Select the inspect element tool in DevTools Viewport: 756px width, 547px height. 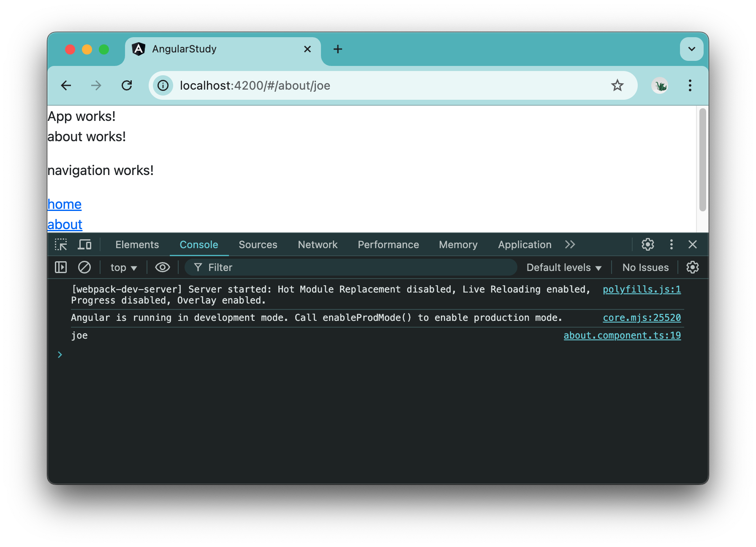point(61,244)
